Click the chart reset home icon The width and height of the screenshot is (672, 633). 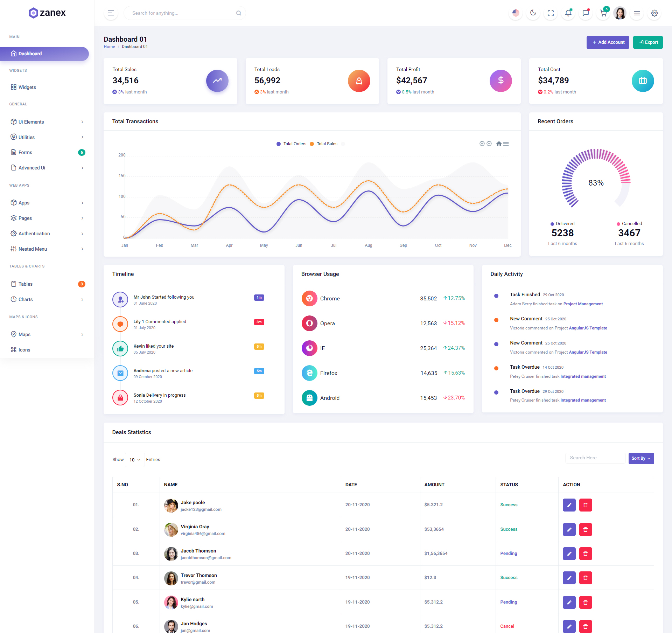499,144
